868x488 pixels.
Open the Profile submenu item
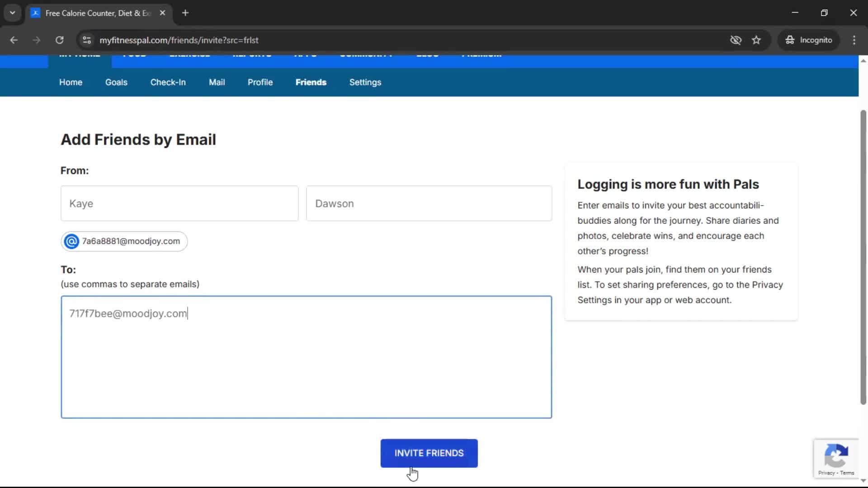[x=260, y=82]
